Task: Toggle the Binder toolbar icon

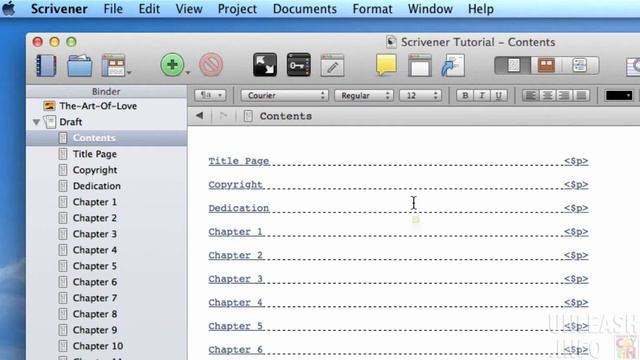Action: coord(46,65)
